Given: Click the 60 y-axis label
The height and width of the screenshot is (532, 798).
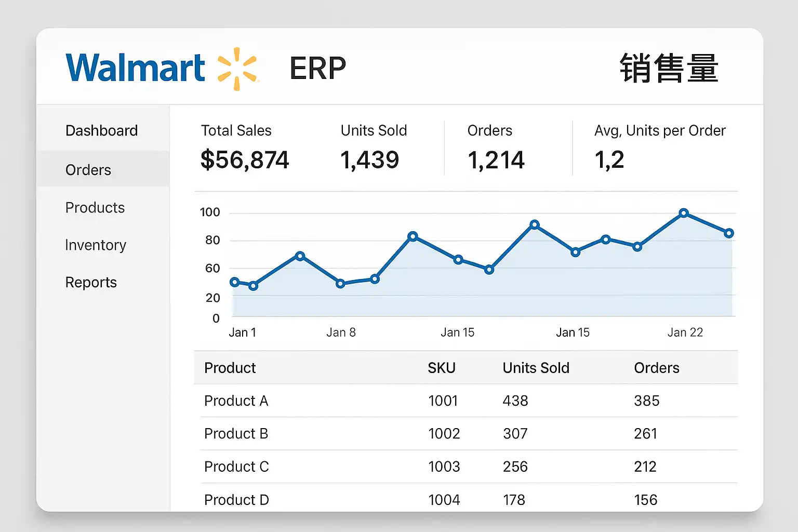Looking at the screenshot, I should [212, 269].
